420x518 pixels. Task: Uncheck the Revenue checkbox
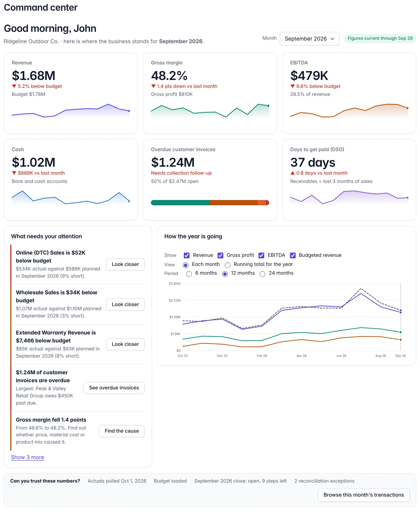point(187,255)
